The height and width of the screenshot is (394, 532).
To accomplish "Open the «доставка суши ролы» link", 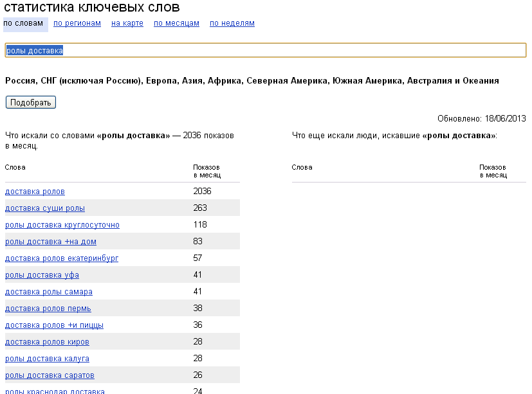I will point(45,208).
